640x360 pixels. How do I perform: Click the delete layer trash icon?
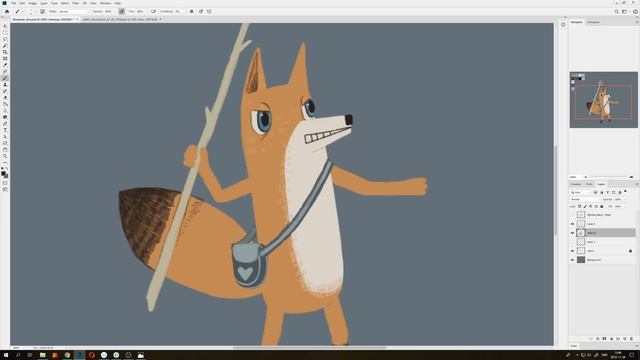pos(631,339)
